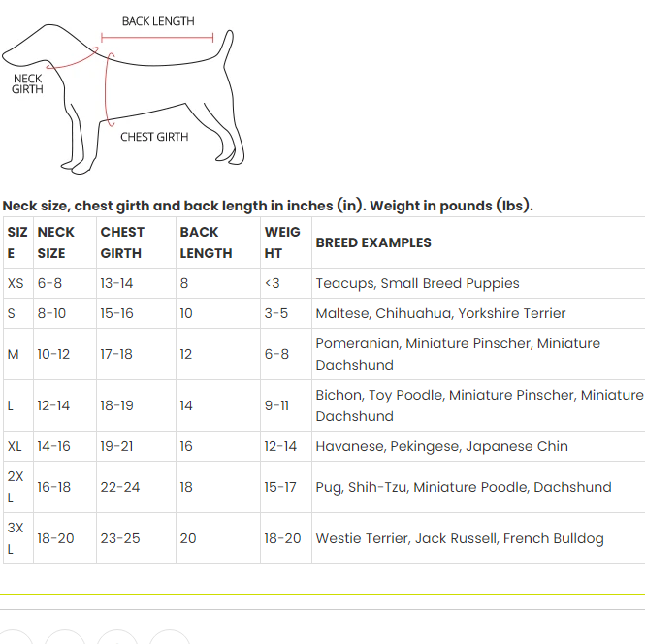The image size is (645, 644).
Task: Select the 2XL size row label
Action: [16, 487]
